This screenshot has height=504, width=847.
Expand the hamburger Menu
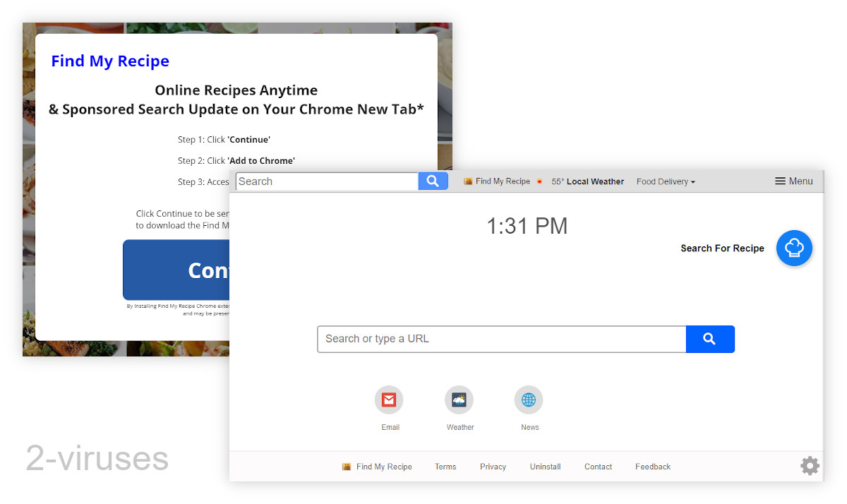[x=793, y=181]
